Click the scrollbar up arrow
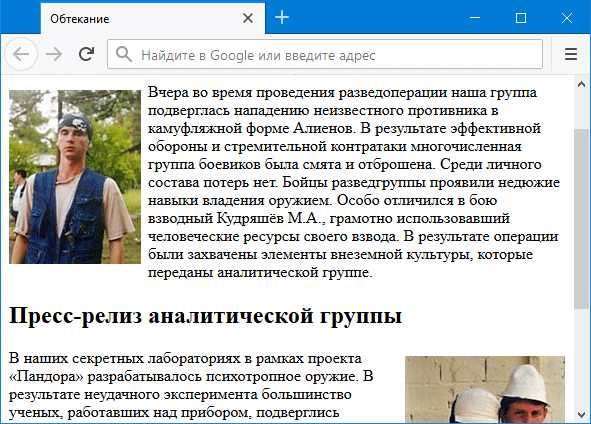The height and width of the screenshot is (424, 591). tap(581, 84)
